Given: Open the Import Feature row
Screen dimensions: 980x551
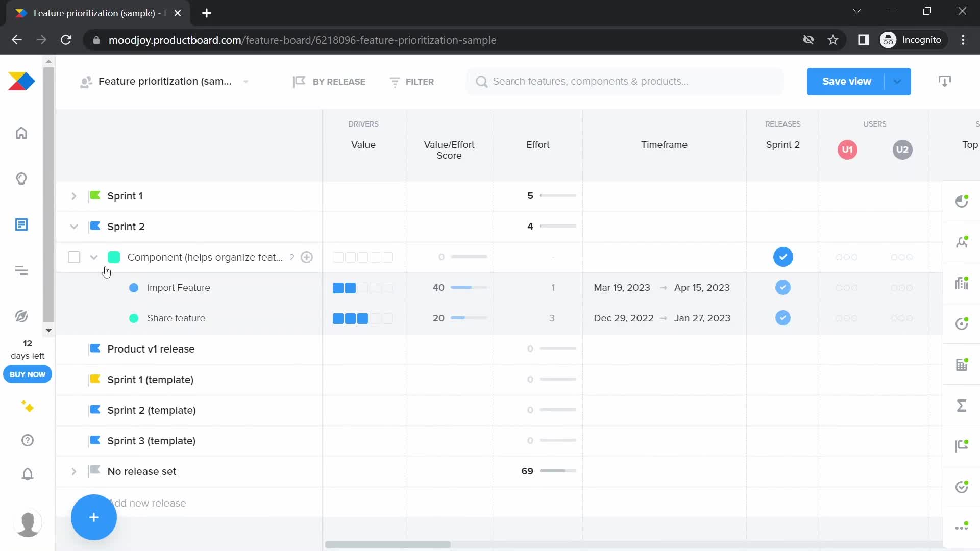Looking at the screenshot, I should (179, 288).
